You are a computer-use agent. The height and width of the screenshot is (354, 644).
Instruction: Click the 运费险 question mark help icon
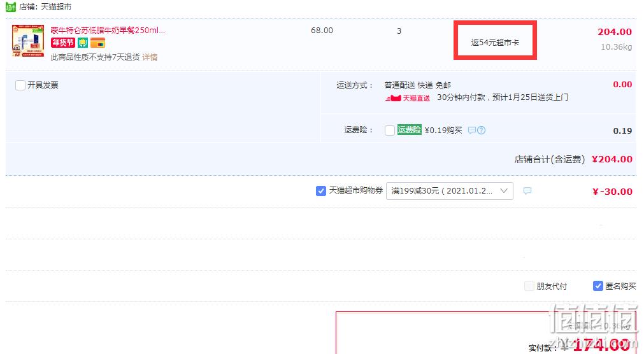pos(482,130)
